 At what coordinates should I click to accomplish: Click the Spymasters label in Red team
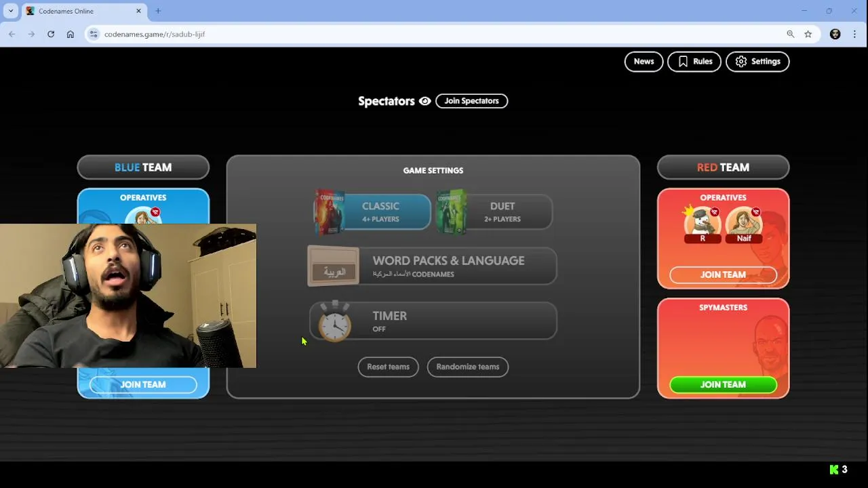(x=723, y=308)
